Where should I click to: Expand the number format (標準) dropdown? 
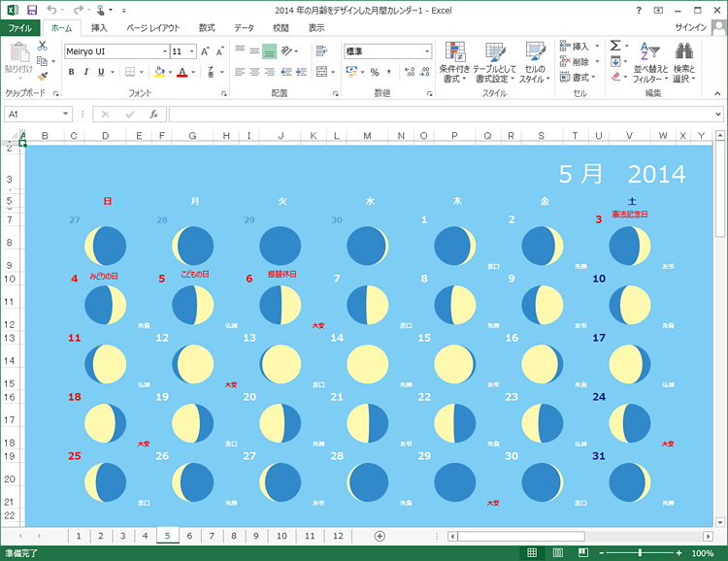click(x=425, y=51)
